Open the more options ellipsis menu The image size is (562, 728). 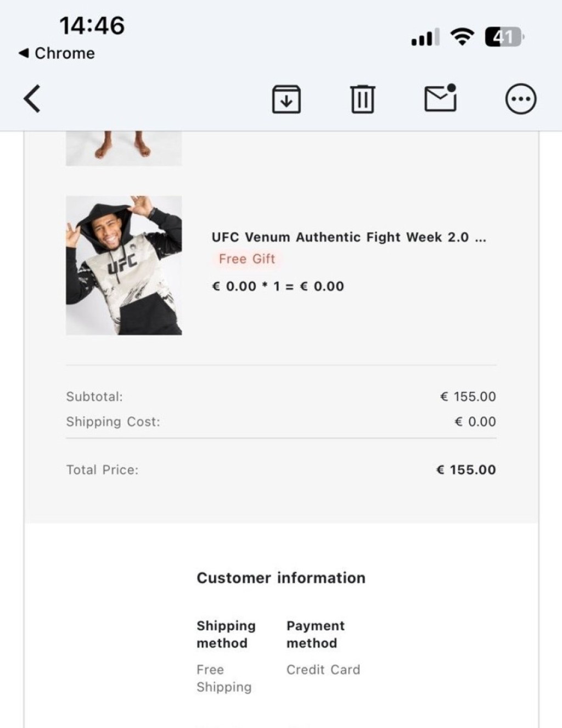click(520, 99)
